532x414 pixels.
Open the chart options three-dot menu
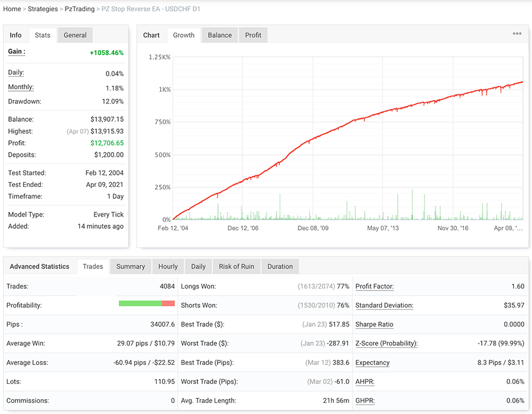[x=517, y=34]
